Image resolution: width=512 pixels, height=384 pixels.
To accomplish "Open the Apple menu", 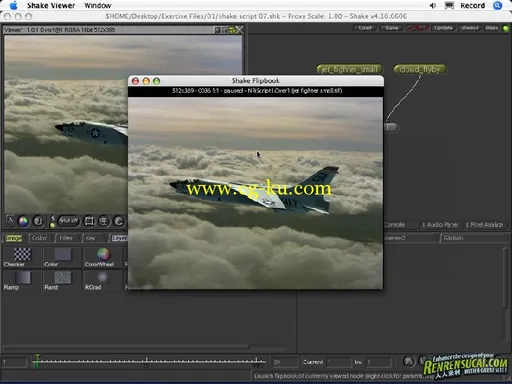I will click(13, 5).
